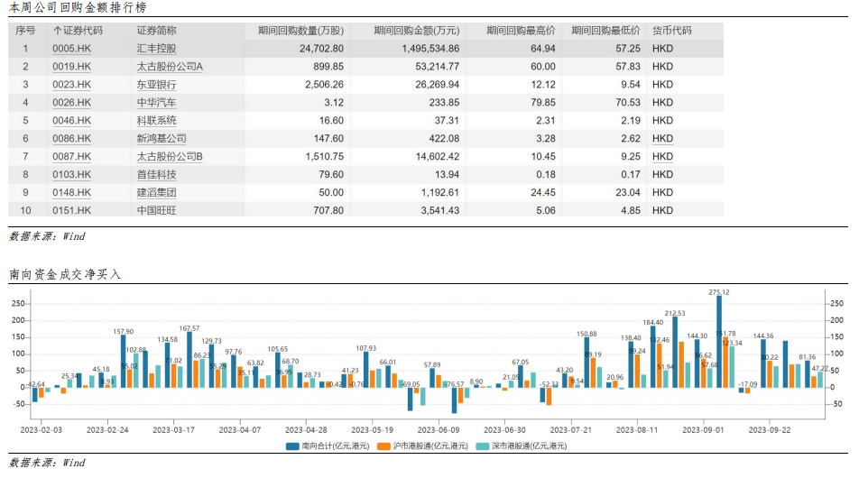Open the 0023.HK security code link
The height and width of the screenshot is (478, 868).
tap(71, 85)
